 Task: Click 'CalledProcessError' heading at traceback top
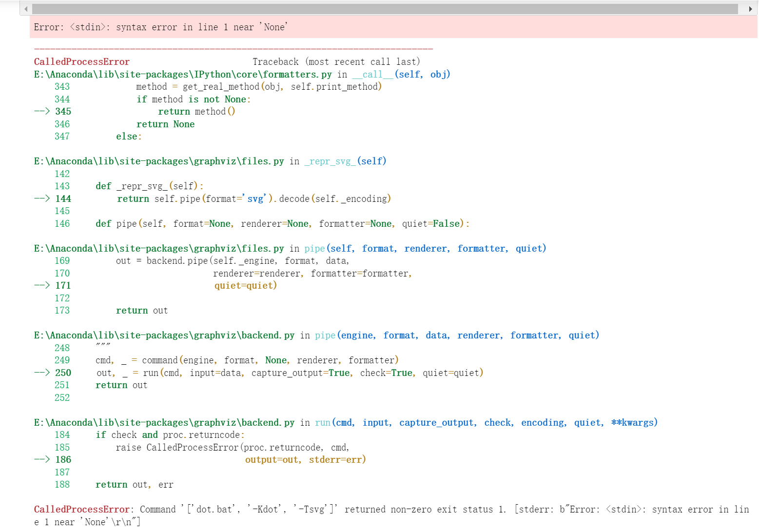pyautogui.click(x=82, y=62)
